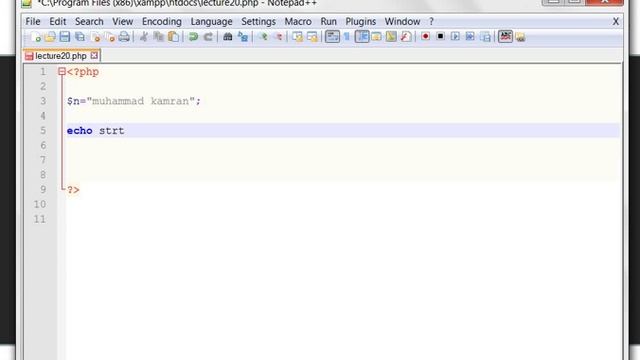Click the last yellow toolbar icon
The width and height of the screenshot is (640, 360).
520,37
